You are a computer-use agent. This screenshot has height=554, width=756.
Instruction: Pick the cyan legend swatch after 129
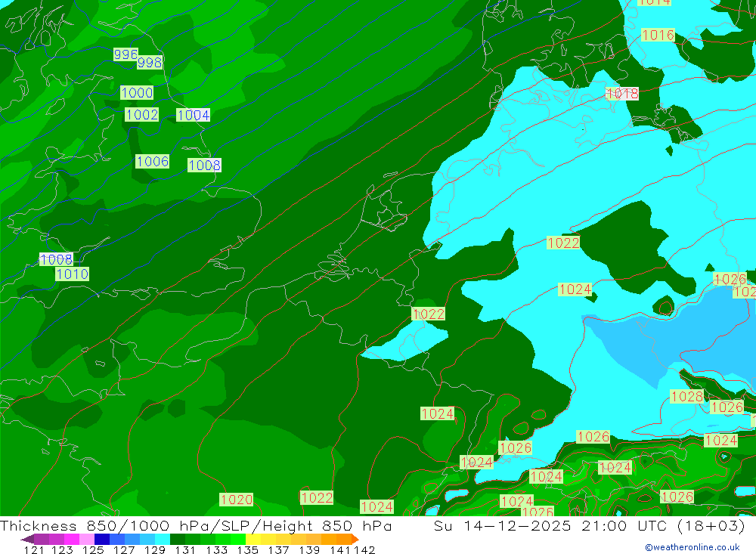pyautogui.click(x=163, y=539)
